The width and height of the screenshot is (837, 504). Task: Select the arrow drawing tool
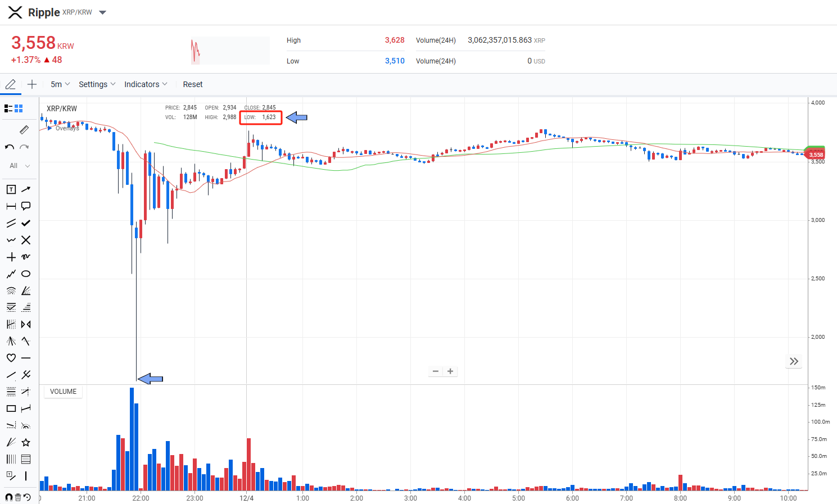26,189
